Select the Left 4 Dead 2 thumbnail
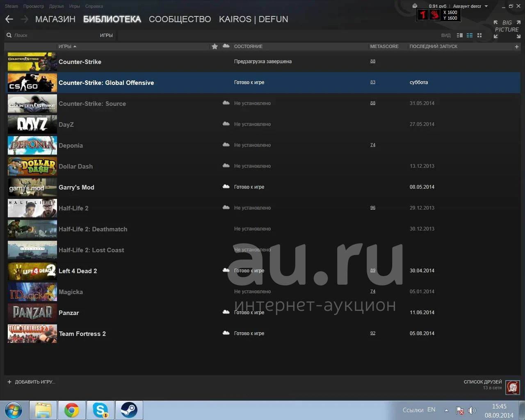 click(x=32, y=271)
